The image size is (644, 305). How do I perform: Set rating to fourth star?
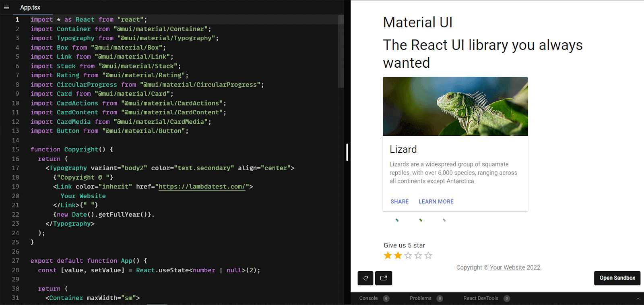pos(418,255)
